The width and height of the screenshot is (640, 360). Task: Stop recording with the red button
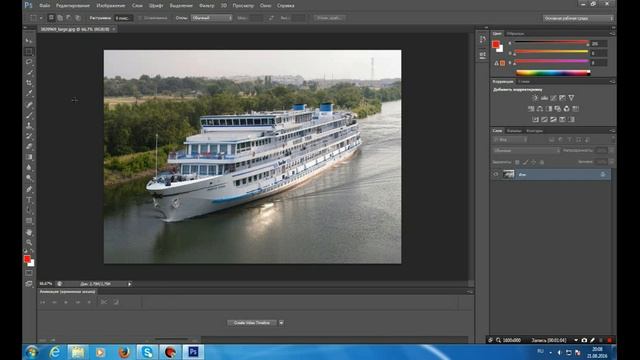click(x=609, y=340)
